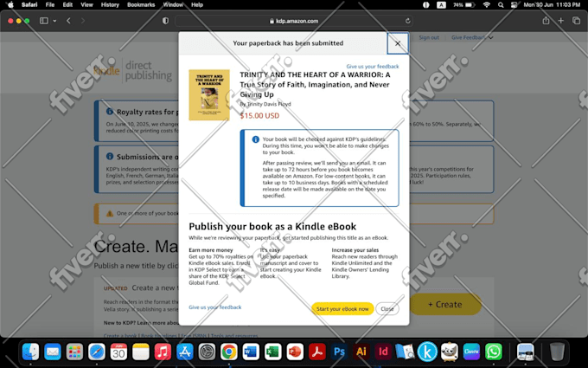Image resolution: width=588 pixels, height=368 pixels.
Task: Show Safari tab overview
Action: pos(576,21)
